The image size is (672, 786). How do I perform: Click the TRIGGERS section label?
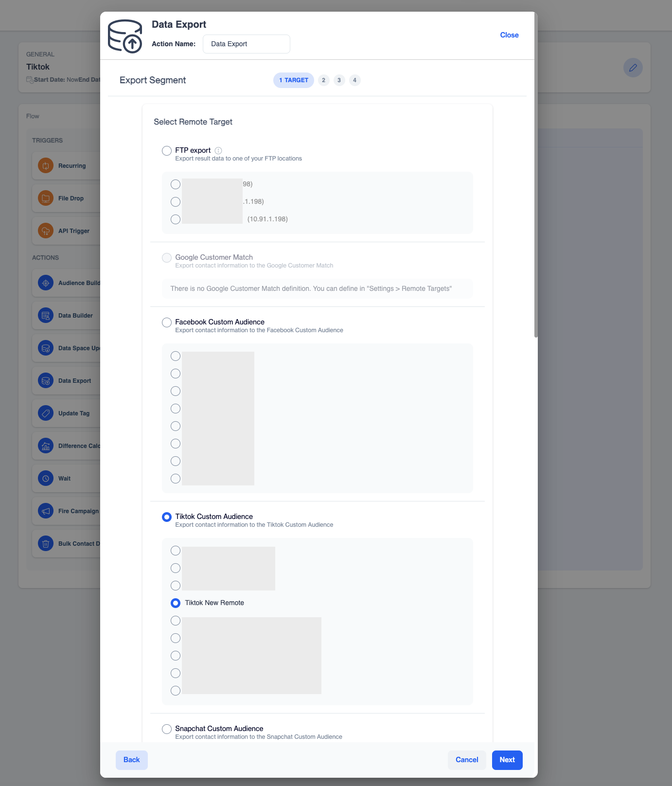point(47,141)
